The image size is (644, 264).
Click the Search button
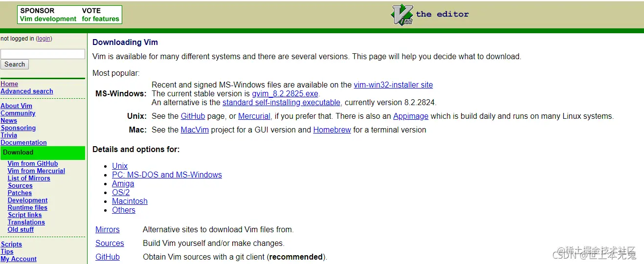15,64
